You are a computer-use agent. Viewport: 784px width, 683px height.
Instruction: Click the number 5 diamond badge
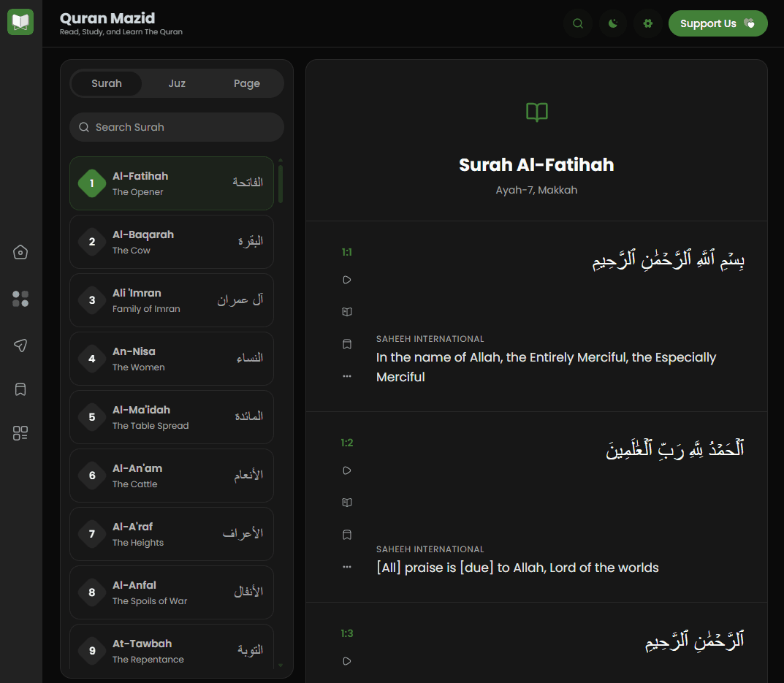pos(92,417)
